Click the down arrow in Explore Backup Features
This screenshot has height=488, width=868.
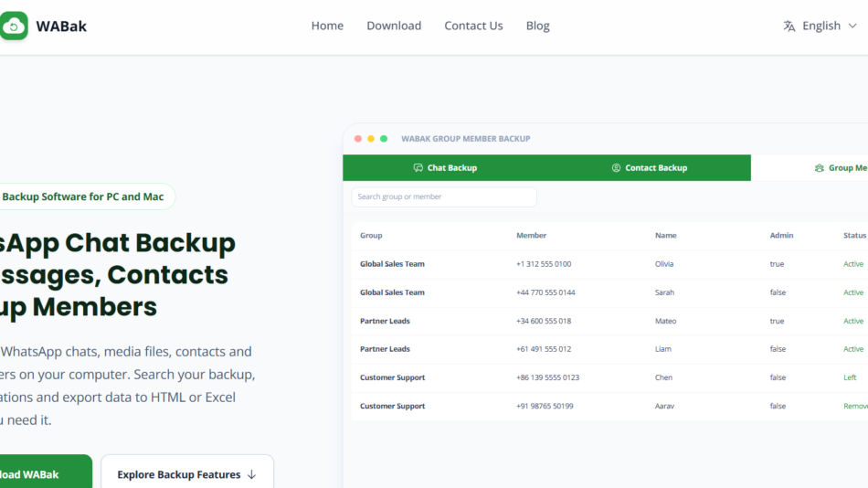pos(252,474)
